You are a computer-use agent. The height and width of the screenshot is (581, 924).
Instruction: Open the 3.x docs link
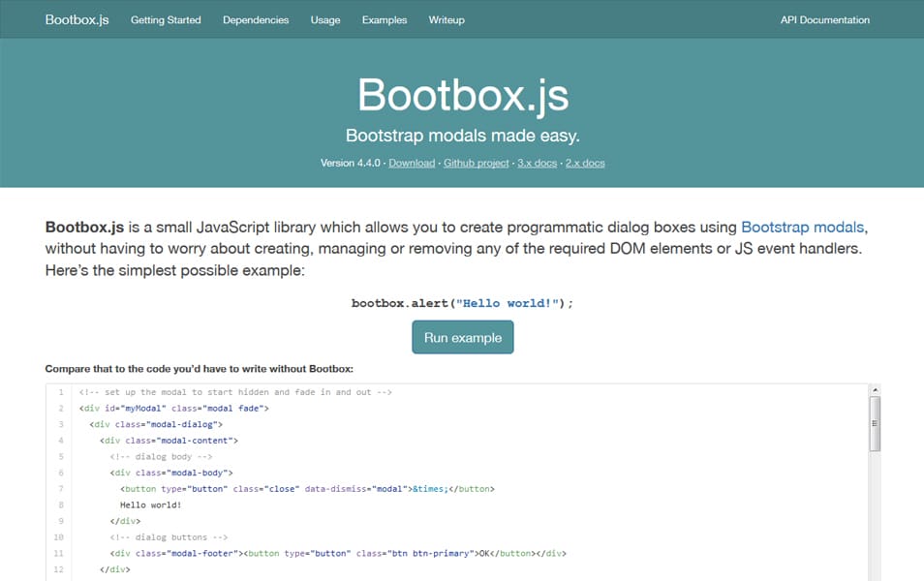click(x=538, y=164)
